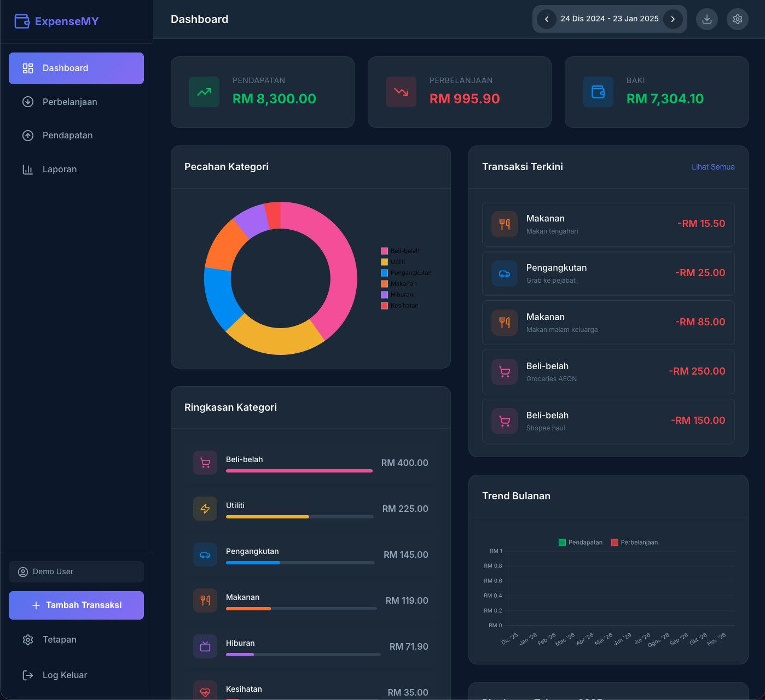Click the Lihat Semua link

[x=713, y=167]
